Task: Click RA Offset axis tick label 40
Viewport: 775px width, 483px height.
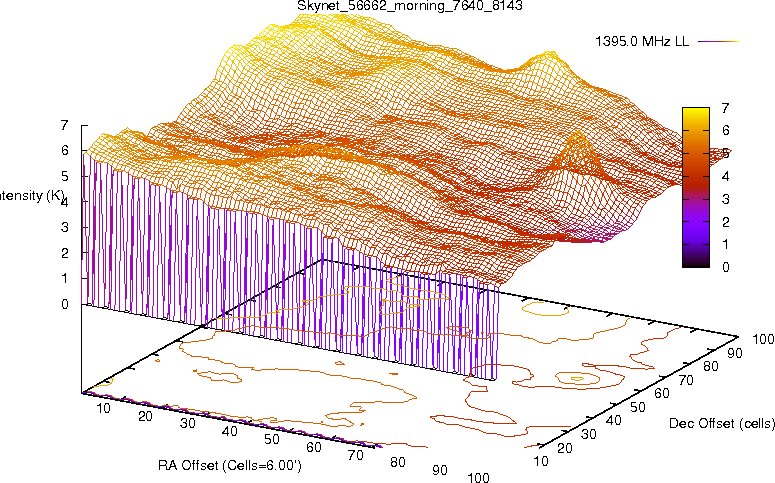Action: pos(230,432)
